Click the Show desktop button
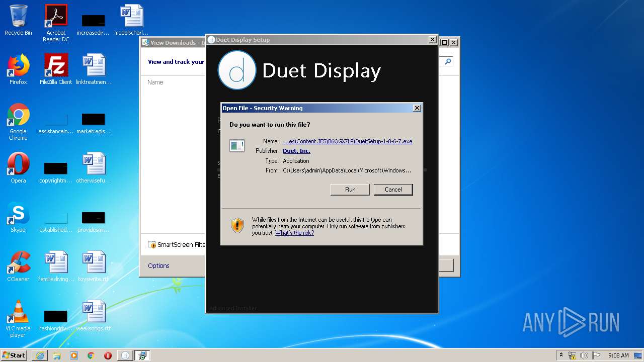 tap(639, 355)
